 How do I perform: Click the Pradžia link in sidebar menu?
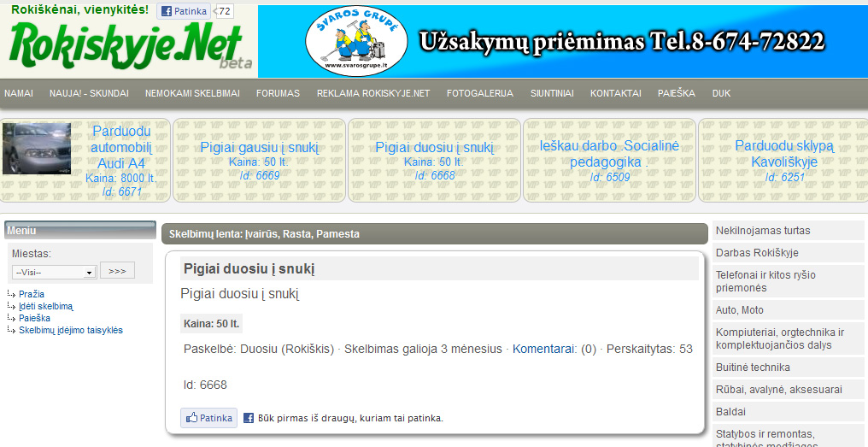point(32,294)
